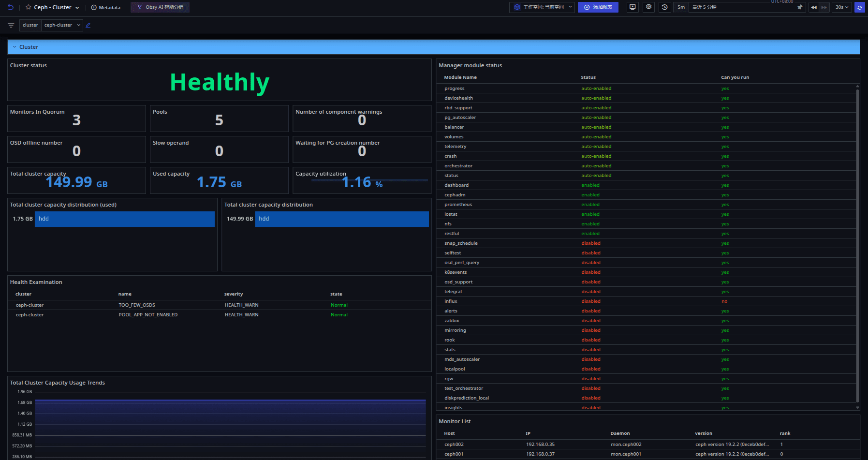Pin the time range with pushpin icon

pyautogui.click(x=800, y=7)
